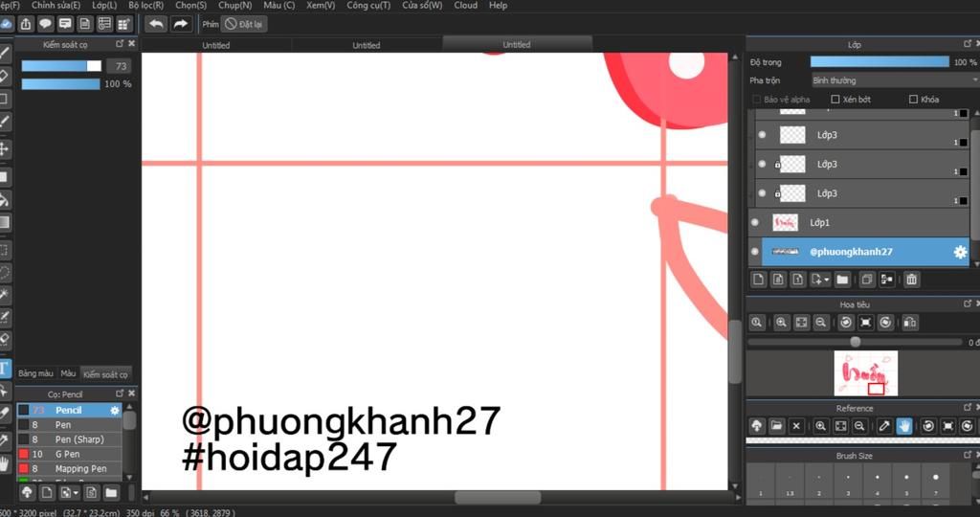980x517 pixels.
Task: Select the Bucket fill tool
Action: [x=5, y=200]
